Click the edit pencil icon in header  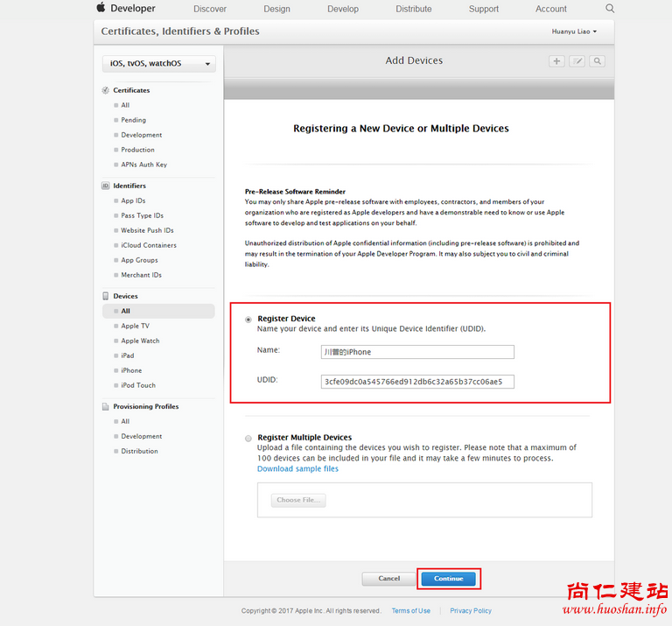[x=577, y=61]
